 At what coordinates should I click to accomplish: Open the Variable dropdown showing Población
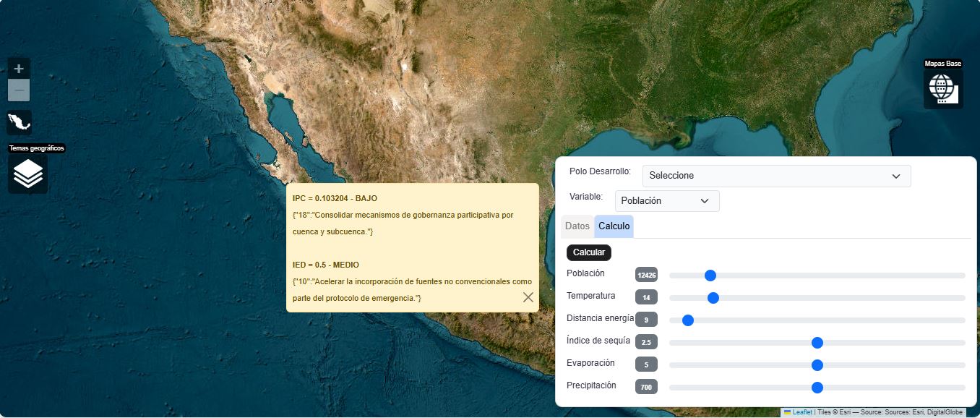666,200
